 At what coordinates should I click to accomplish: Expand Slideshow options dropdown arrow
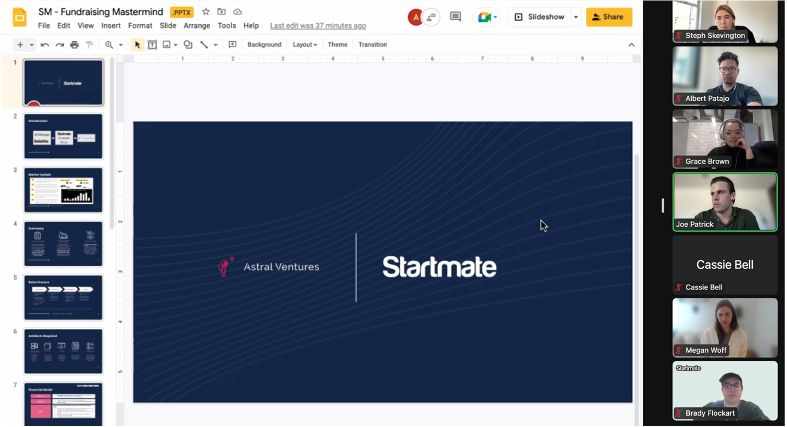tap(576, 17)
